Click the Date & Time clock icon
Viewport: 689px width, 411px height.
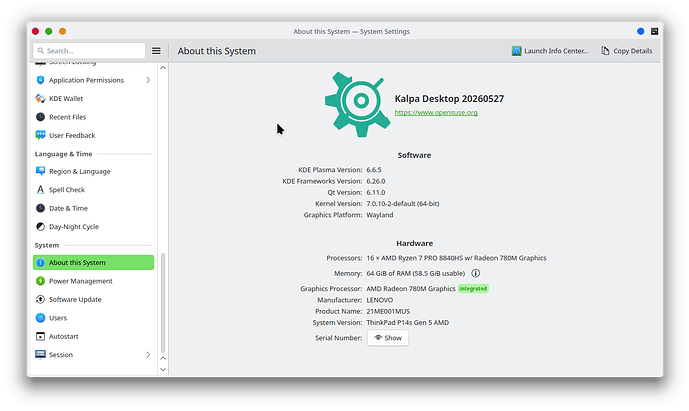pos(40,208)
